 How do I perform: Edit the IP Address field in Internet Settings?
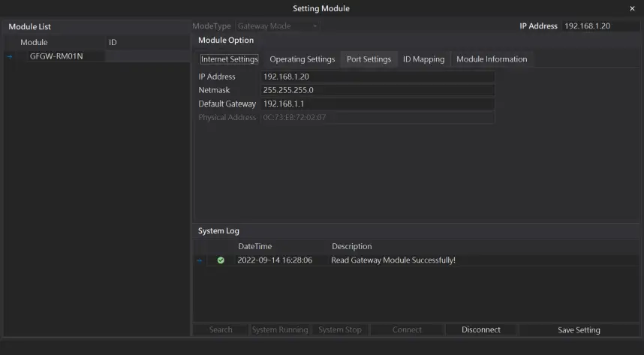click(378, 77)
